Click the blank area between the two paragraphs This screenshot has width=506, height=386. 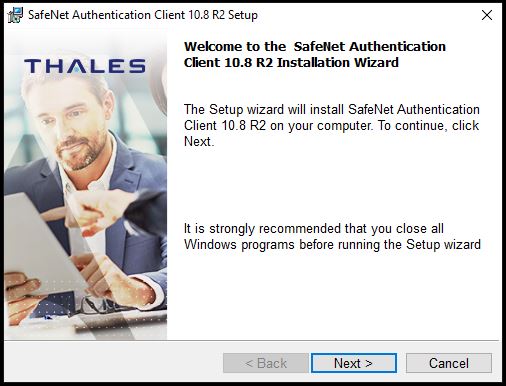(332, 185)
